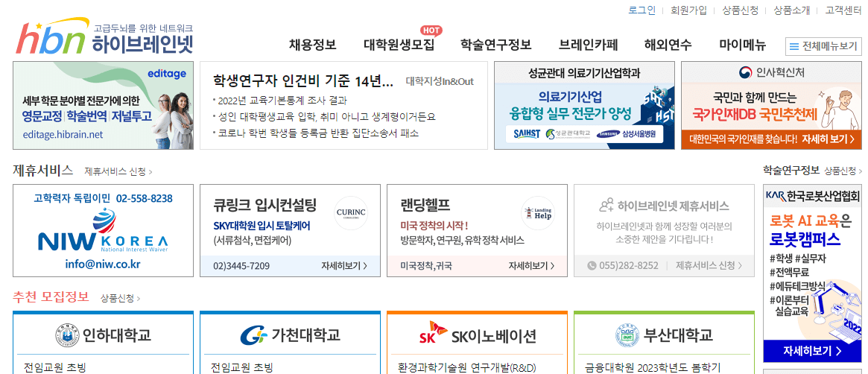Open the 마이메뉴 menu
Image resolution: width=868 pixels, height=374 pixels.
click(x=742, y=45)
